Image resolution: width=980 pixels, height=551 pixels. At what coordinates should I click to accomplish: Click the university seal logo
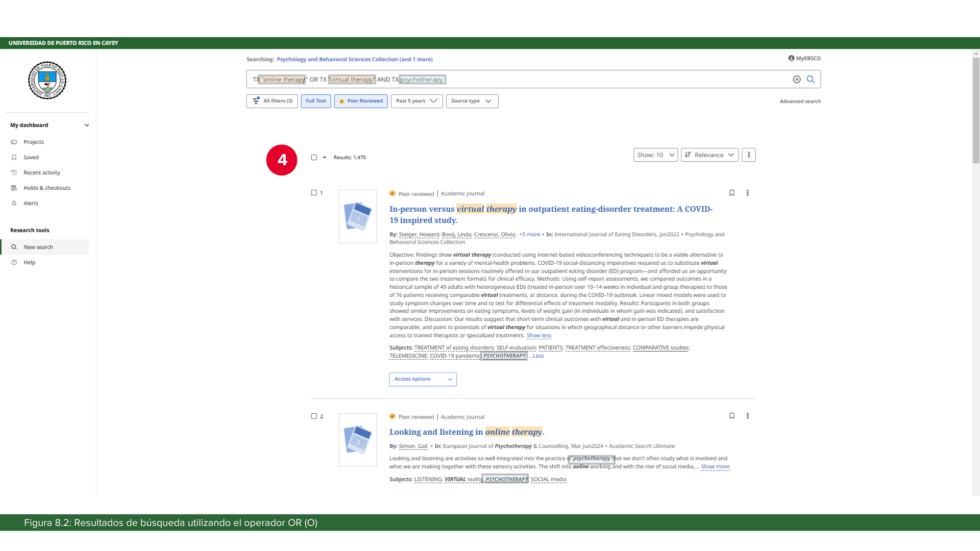47,80
